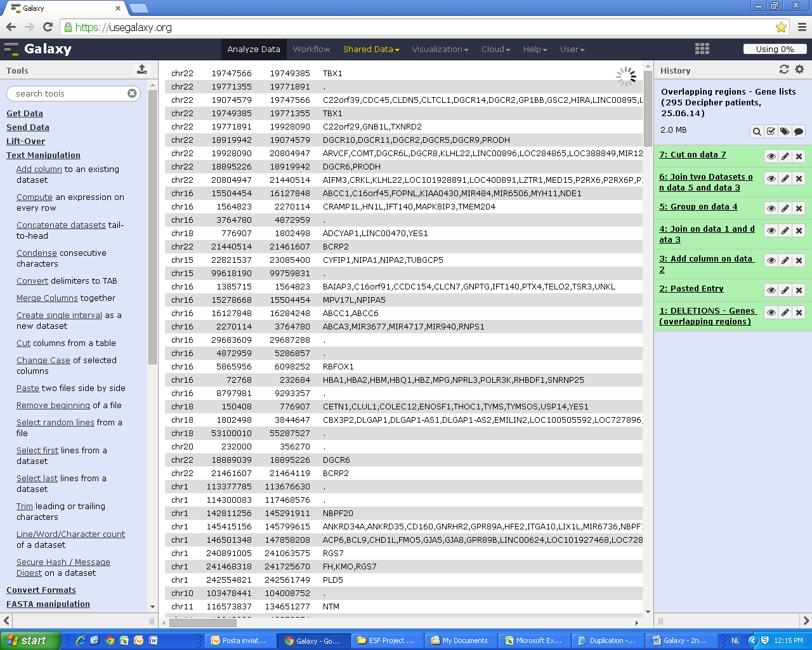The image size is (812, 650).
Task: Expand the FASTA manipulation section
Action: pos(48,604)
